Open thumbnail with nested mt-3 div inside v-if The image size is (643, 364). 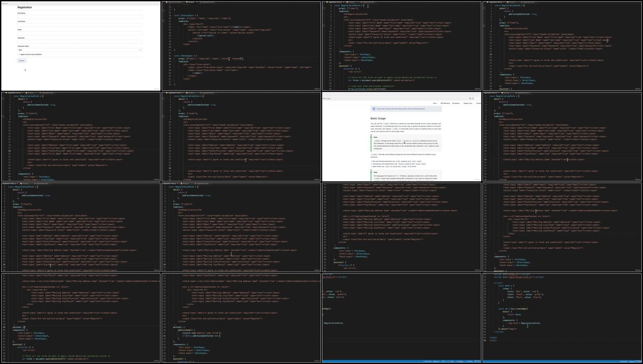562,227
